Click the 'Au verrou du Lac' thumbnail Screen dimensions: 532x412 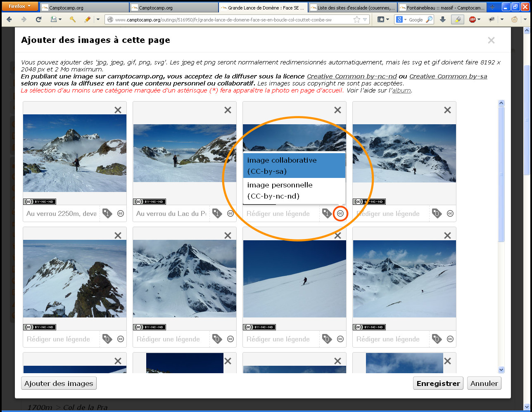pos(185,153)
